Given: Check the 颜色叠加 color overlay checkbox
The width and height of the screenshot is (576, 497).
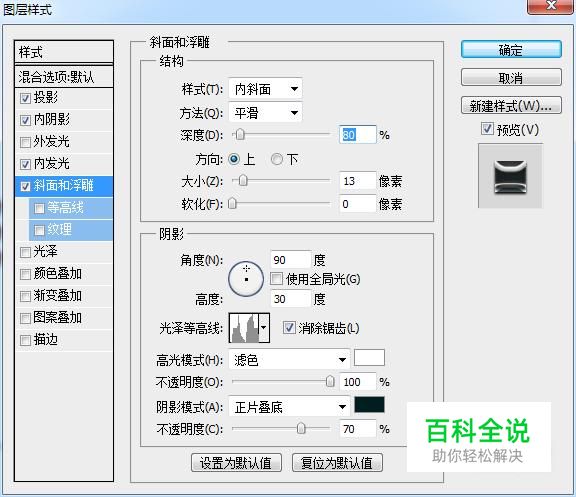Looking at the screenshot, I should [25, 274].
